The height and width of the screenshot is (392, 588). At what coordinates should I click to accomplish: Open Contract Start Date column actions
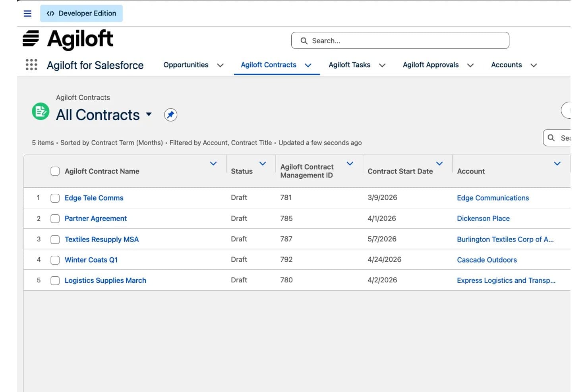pyautogui.click(x=439, y=164)
